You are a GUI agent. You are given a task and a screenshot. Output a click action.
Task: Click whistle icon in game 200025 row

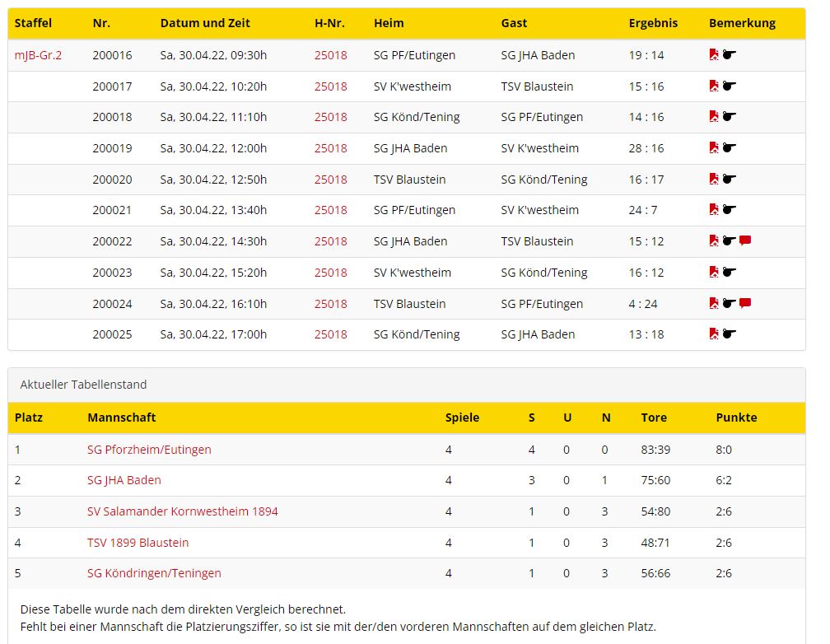pyautogui.click(x=730, y=334)
